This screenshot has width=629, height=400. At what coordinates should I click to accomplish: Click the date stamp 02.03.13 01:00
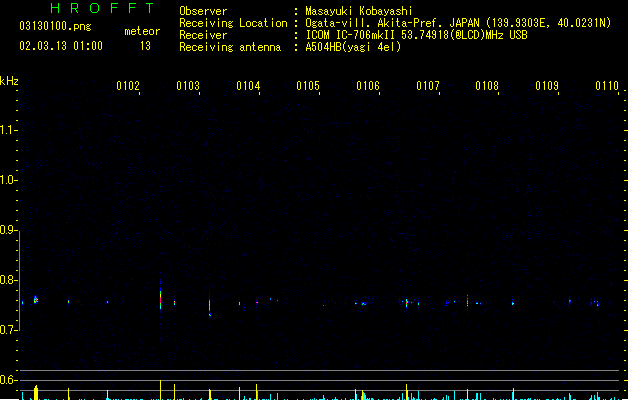61,46
